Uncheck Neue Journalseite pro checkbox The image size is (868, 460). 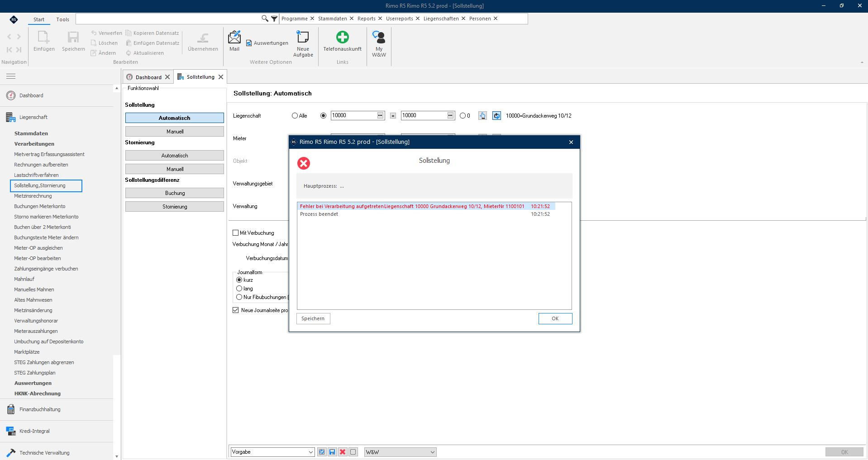point(235,310)
